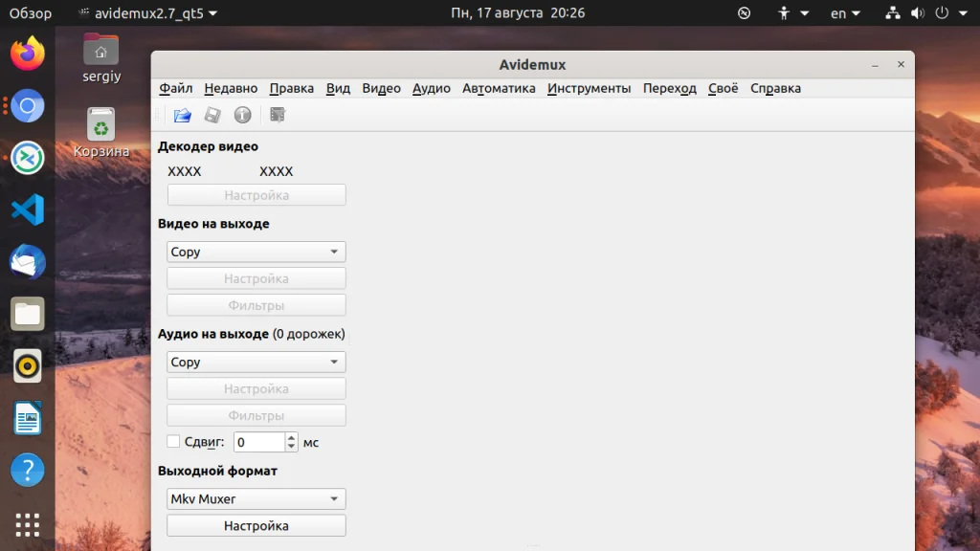Click the audio shift milliseconds input field

click(x=259, y=442)
